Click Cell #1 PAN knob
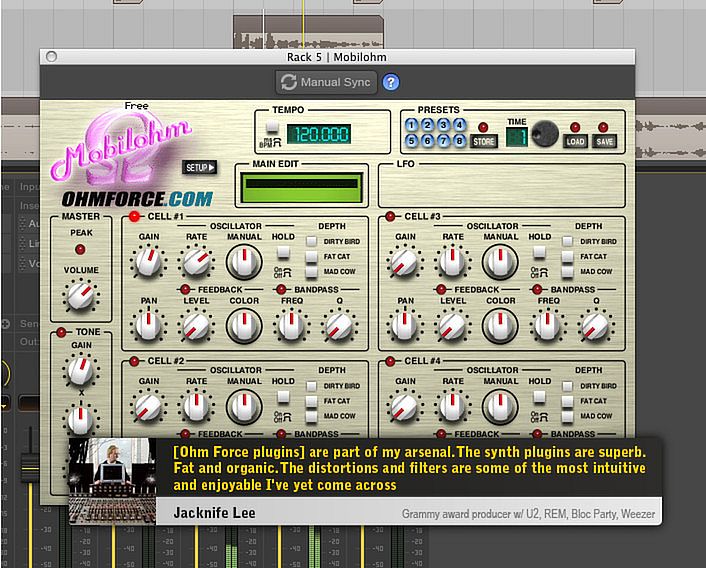Viewport: 706px width, 568px height. click(149, 326)
